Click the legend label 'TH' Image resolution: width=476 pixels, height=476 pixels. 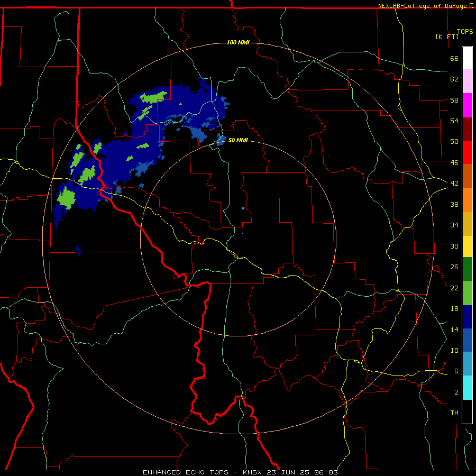[454, 413]
